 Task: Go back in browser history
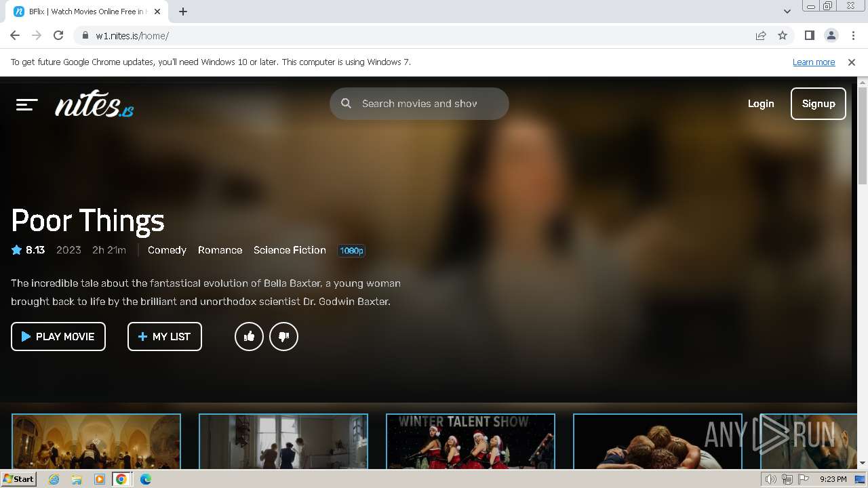[x=15, y=35]
